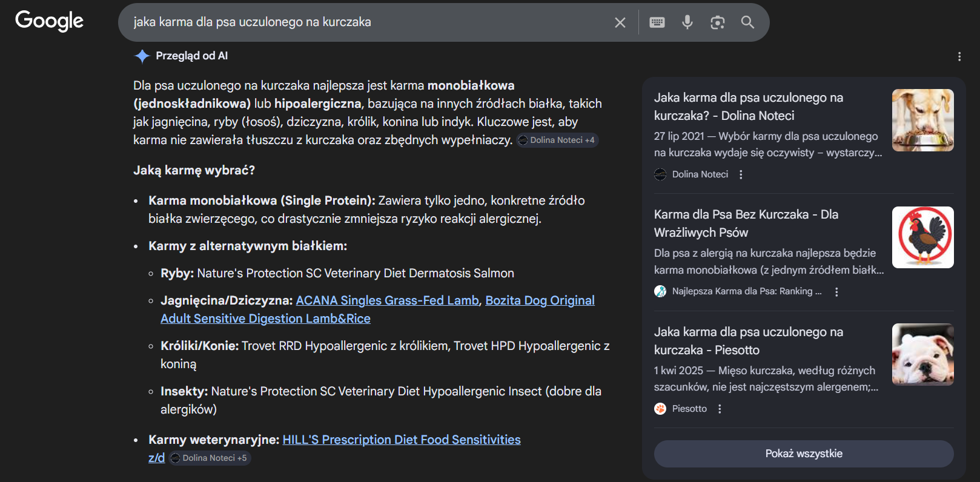Open the Dolina Noteci +5 source chip
This screenshot has width=980, height=482.
[210, 458]
